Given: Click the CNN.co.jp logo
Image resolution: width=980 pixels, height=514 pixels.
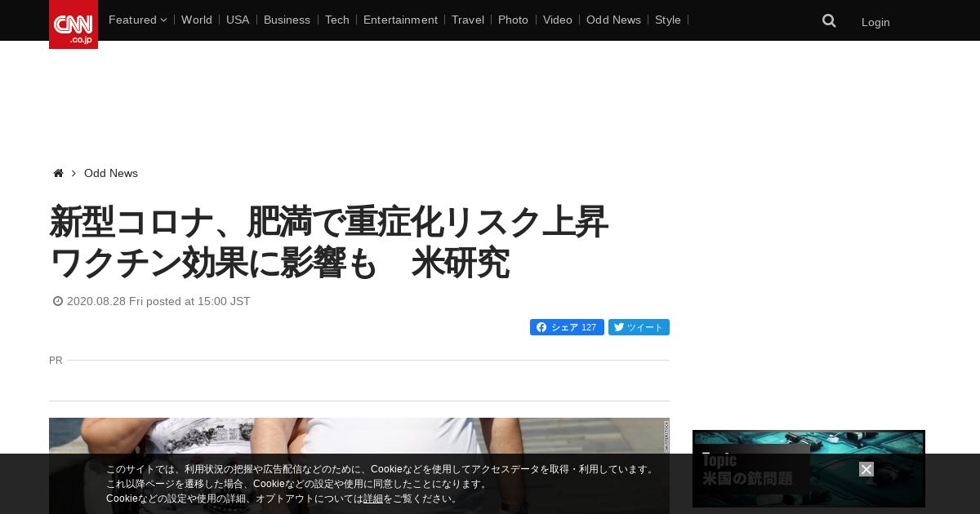Looking at the screenshot, I should [x=73, y=24].
